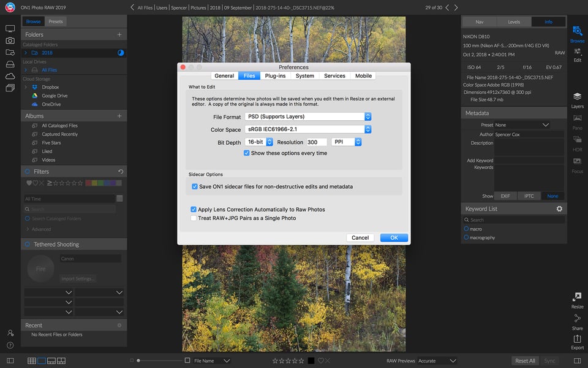The image size is (588, 368).
Task: Expand the 2018 cataloged folder
Action: [26, 53]
